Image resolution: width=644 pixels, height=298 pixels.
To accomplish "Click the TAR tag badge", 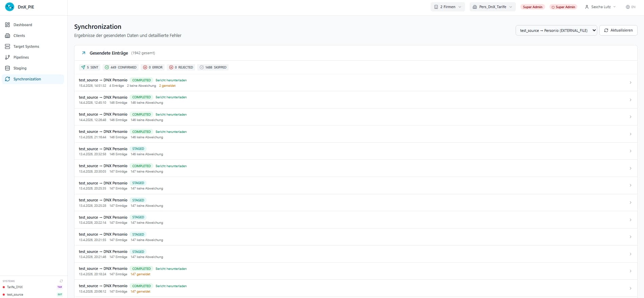I will (60, 287).
